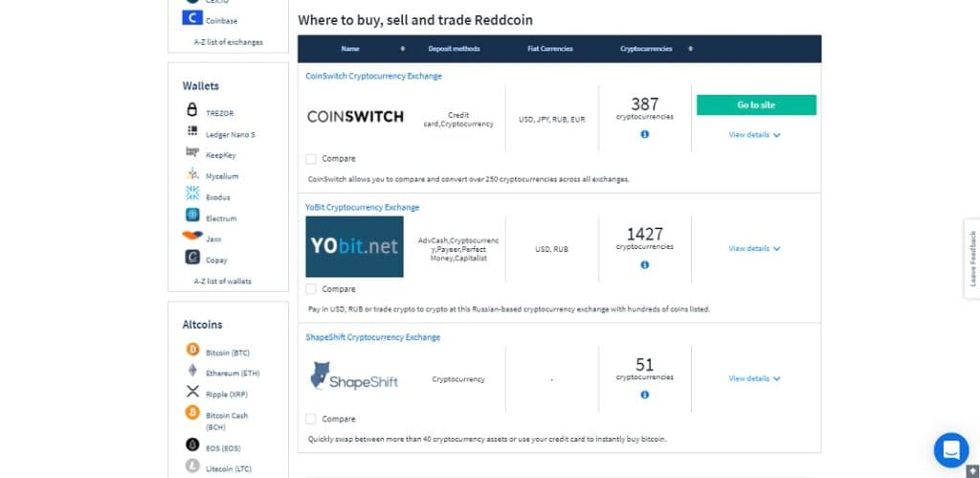Click the TREZOR padlock icon

coord(192,109)
